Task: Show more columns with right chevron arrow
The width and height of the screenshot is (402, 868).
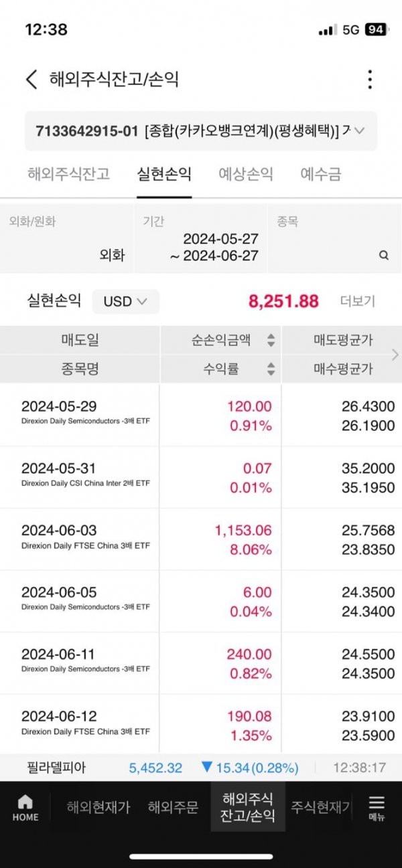Action: tap(395, 355)
